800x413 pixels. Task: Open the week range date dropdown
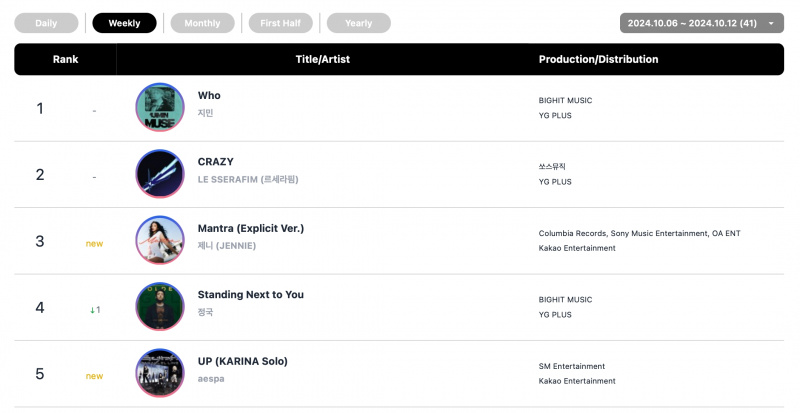pos(702,23)
